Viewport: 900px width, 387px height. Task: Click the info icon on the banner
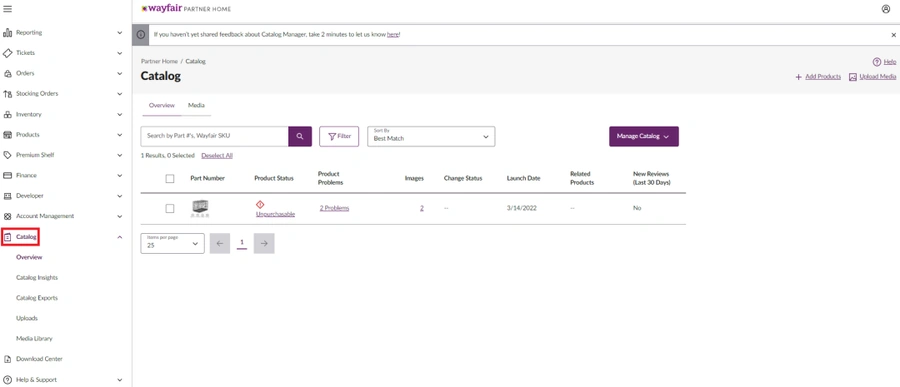(x=141, y=34)
